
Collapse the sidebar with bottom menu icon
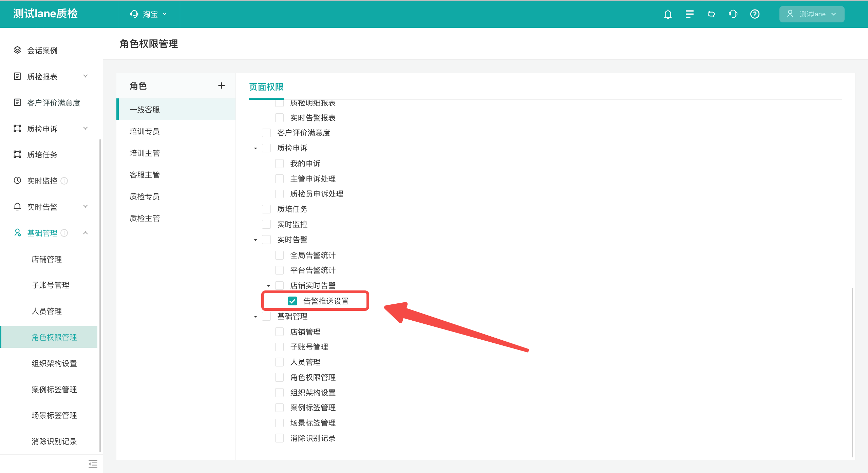[x=93, y=464]
